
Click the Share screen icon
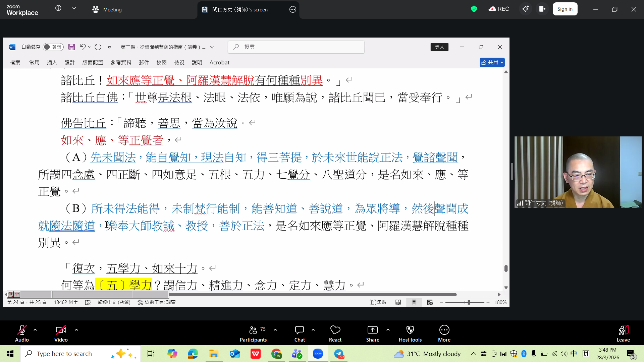click(372, 330)
